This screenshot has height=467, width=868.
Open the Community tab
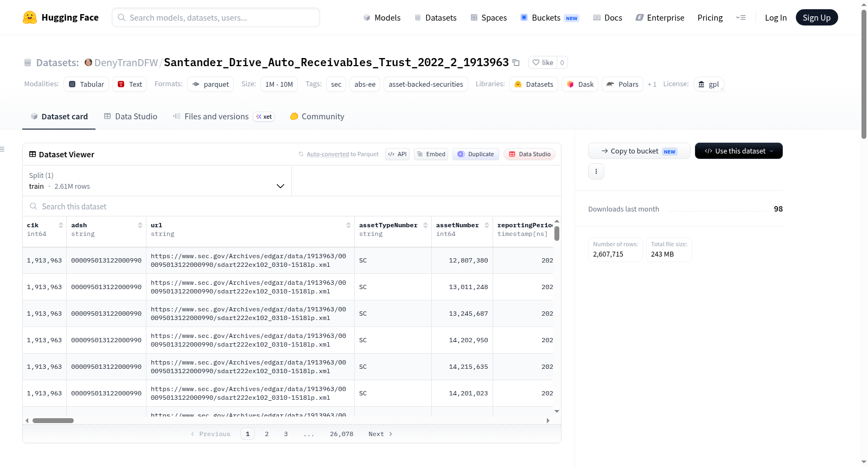point(317,117)
